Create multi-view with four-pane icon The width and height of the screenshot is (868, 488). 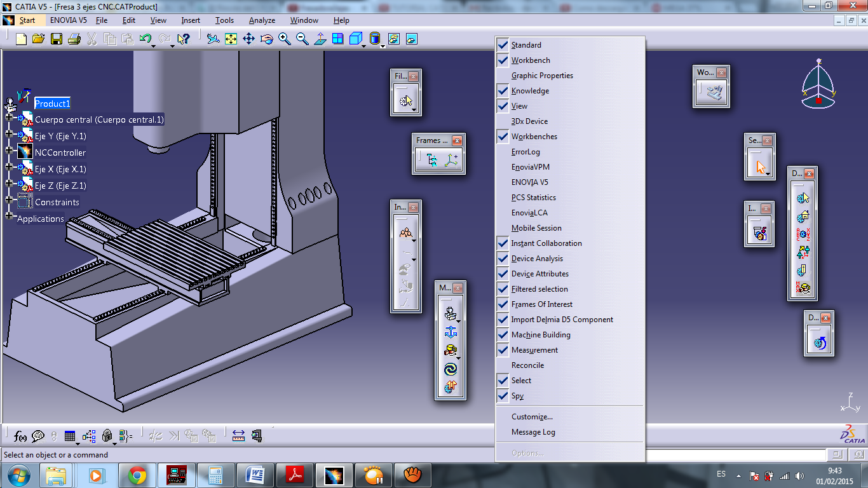[x=337, y=39]
